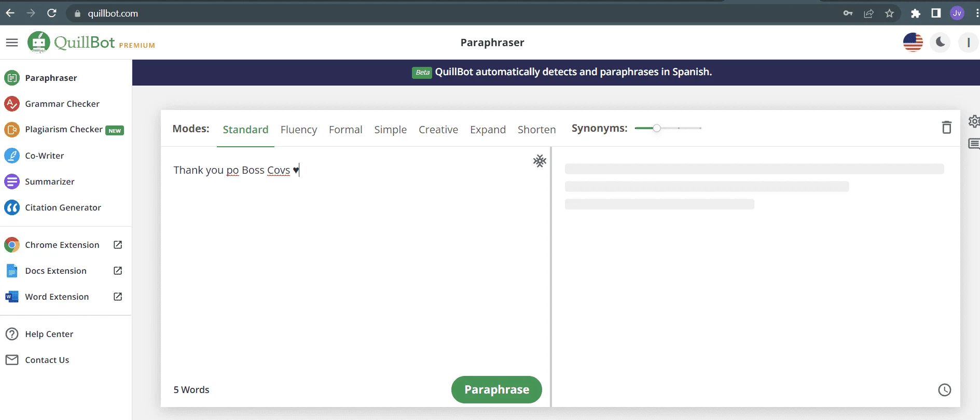Switch to Simple mode
The height and width of the screenshot is (420, 980).
(391, 130)
